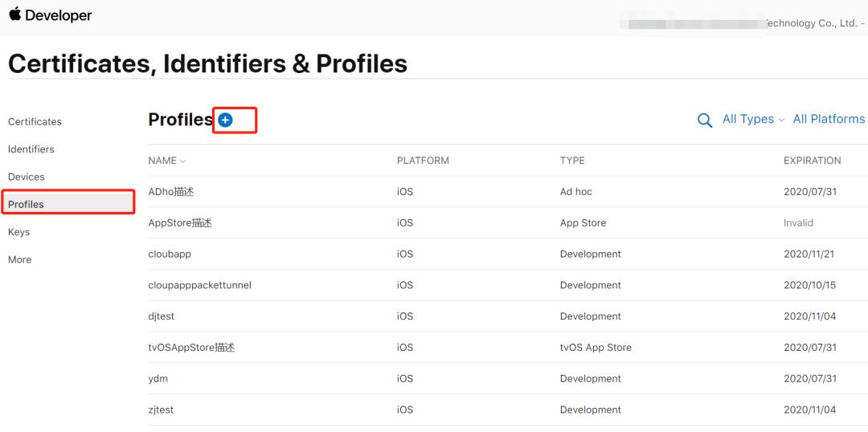
Task: Open the tvOSAppStore描述 profile
Action: (191, 348)
